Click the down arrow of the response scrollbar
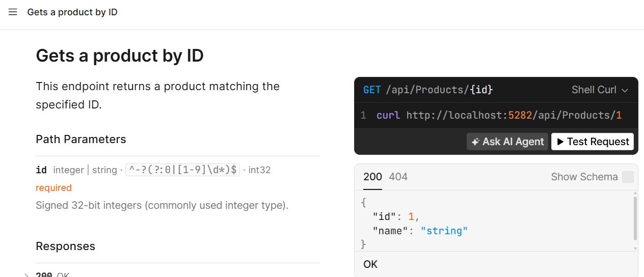This screenshot has width=644, height=277. click(x=635, y=248)
